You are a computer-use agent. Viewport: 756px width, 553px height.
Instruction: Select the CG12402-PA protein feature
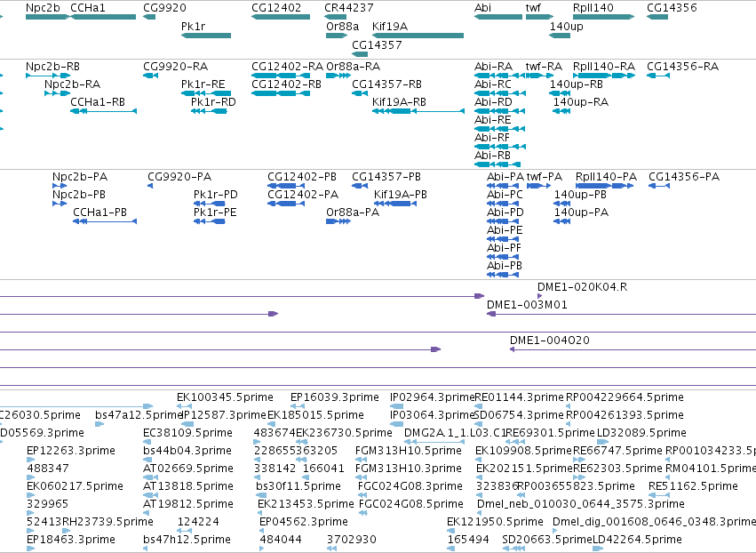(x=286, y=204)
